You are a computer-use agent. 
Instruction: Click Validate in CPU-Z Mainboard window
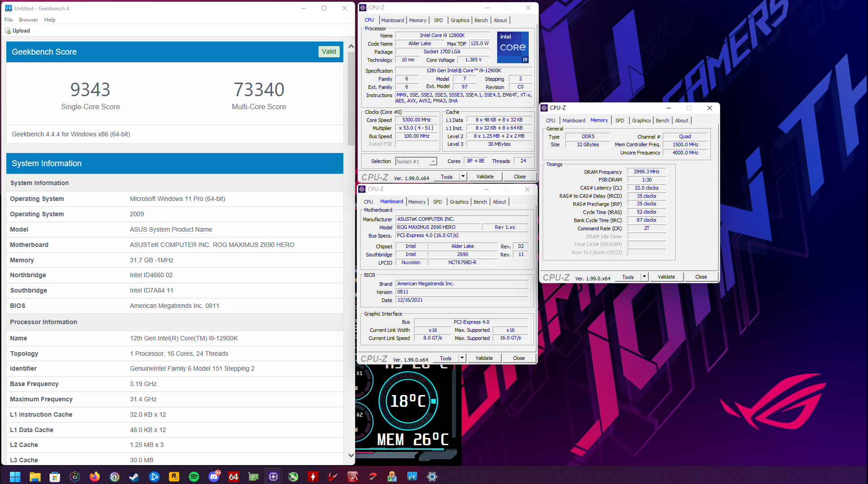pos(484,358)
